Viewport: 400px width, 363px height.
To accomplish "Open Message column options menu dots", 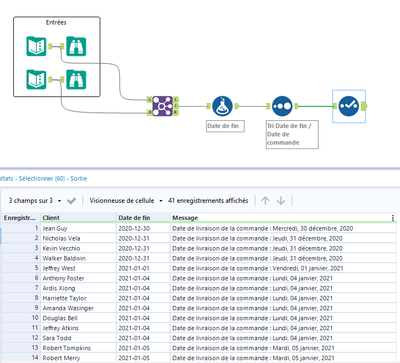I will click(x=393, y=218).
